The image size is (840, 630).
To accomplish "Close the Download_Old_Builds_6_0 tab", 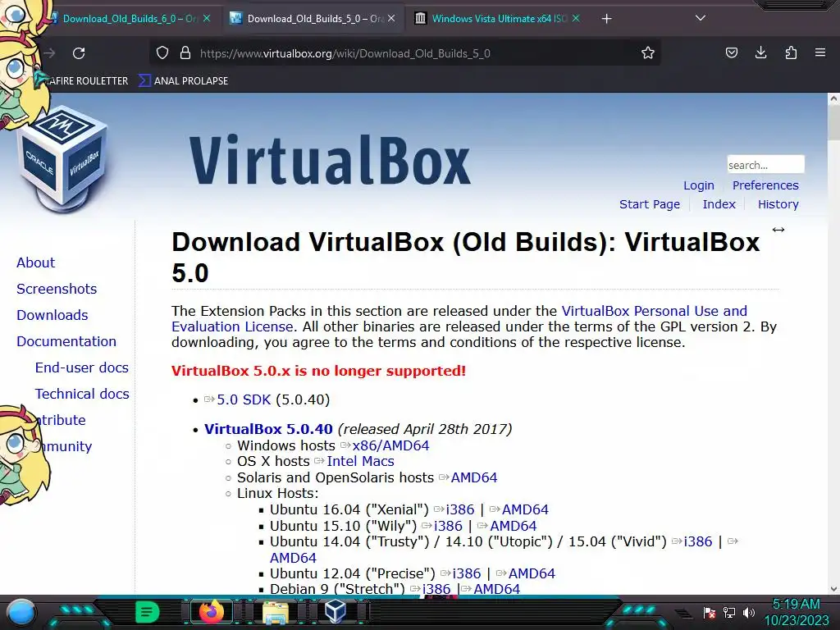I will pos(206,18).
